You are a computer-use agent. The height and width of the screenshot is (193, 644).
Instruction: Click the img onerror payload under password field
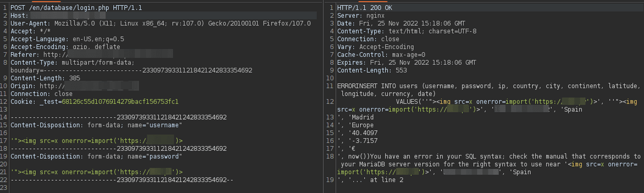[x=97, y=172]
